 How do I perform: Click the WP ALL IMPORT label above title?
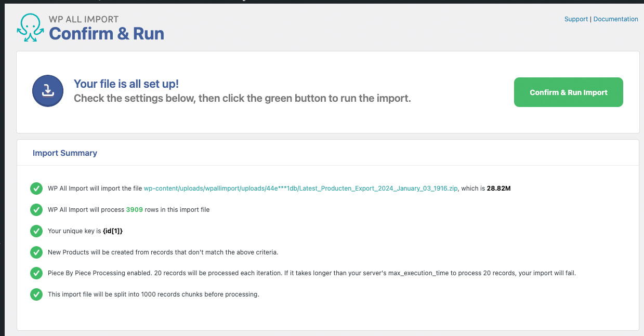point(84,19)
